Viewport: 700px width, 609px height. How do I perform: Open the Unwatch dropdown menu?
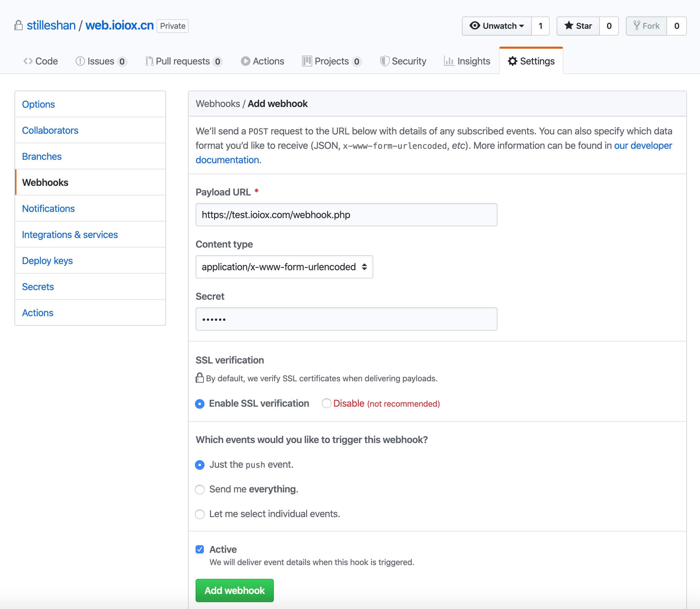tap(497, 26)
